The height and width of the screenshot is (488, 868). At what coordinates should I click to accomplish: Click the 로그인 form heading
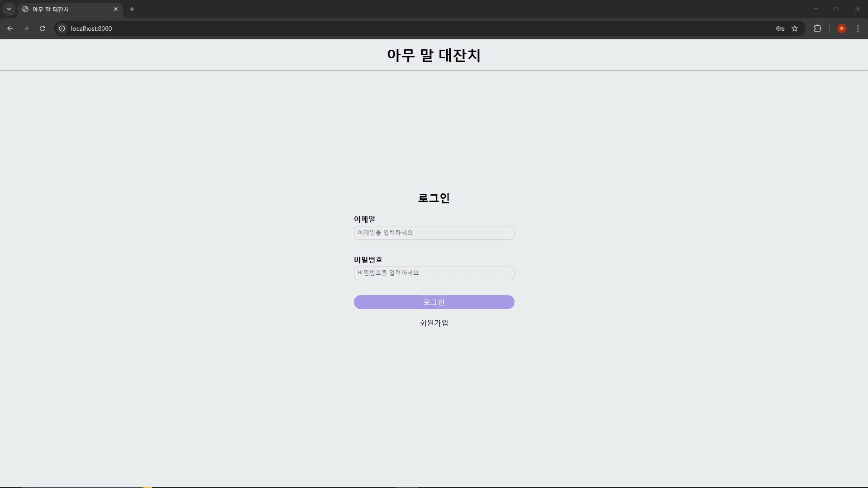(434, 198)
